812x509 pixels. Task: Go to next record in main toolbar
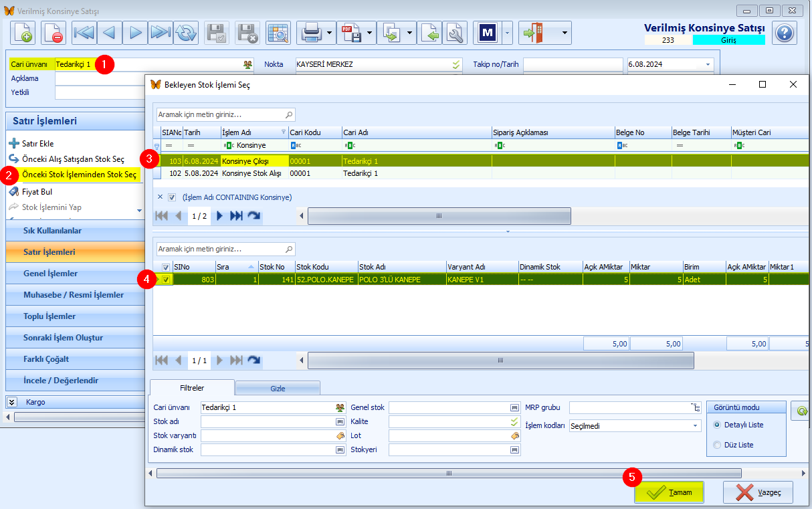(135, 32)
